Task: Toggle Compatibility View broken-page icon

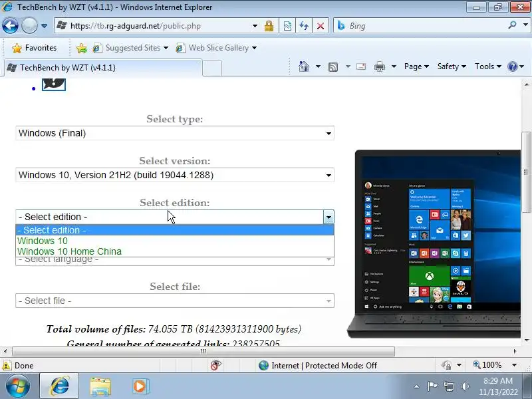Action: 287,26
